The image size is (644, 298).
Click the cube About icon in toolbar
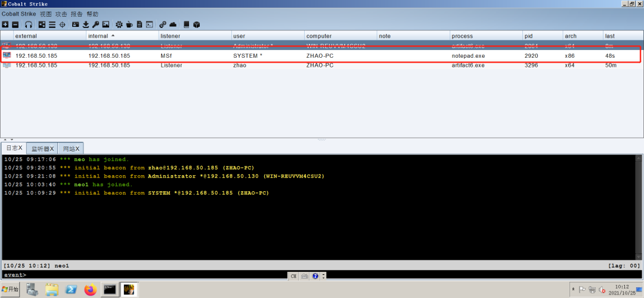point(196,24)
